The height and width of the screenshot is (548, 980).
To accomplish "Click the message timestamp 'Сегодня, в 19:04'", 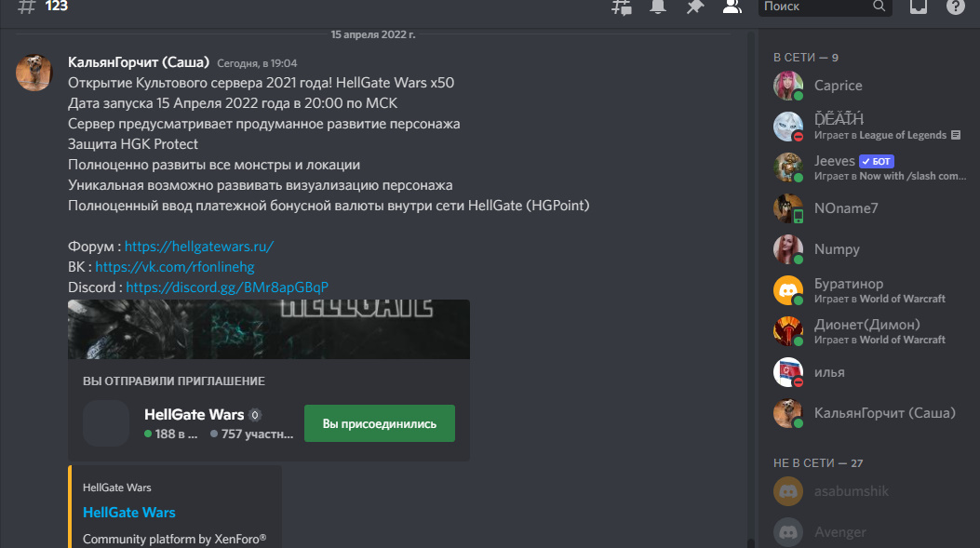I will 257,63.
